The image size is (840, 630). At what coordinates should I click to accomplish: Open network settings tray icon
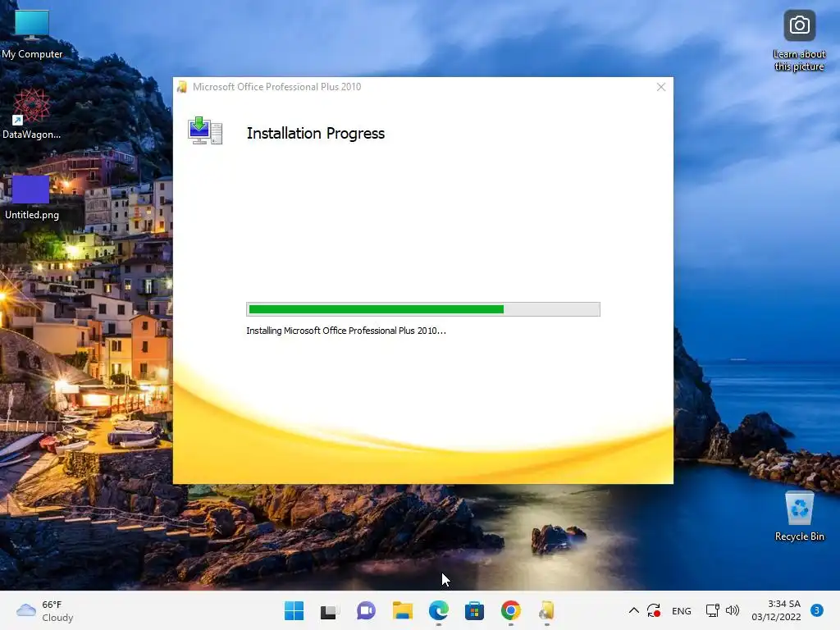[713, 610]
